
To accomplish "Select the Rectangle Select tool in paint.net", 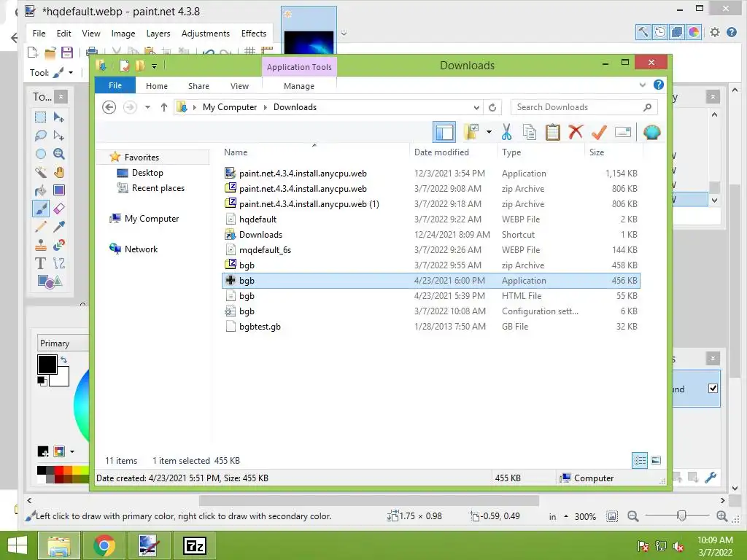I will [x=41, y=117].
